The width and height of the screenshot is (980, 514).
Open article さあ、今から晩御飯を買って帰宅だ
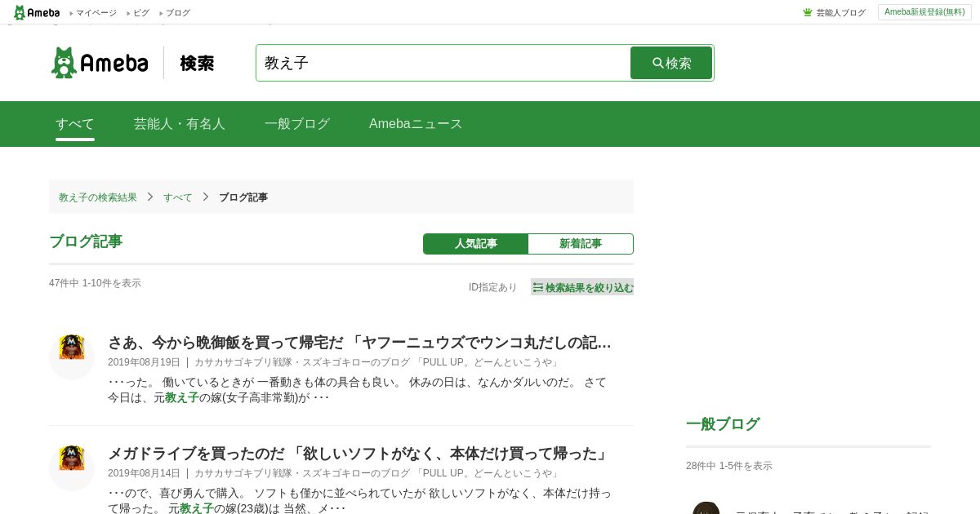(x=359, y=343)
